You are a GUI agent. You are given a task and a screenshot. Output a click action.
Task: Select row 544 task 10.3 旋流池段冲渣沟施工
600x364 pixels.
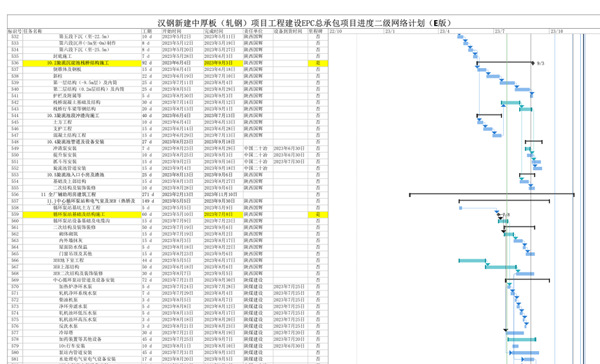pos(73,116)
